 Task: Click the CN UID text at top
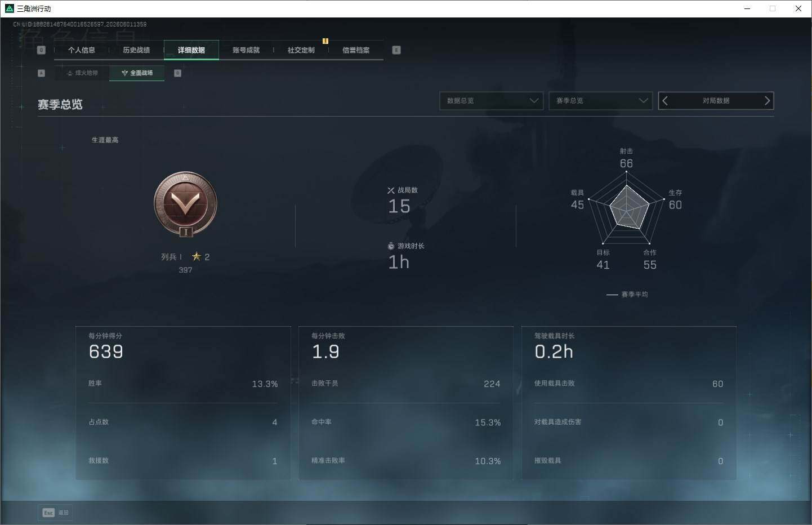[x=80, y=24]
